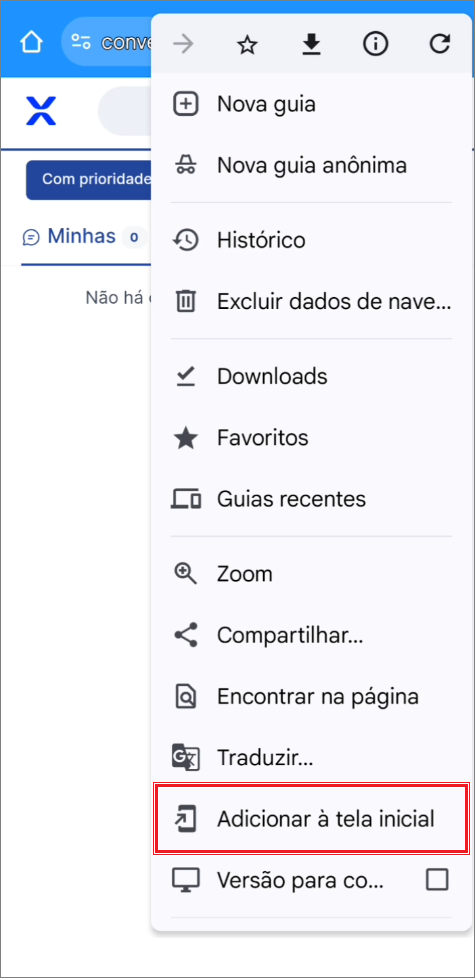Click the address bar URL field
Image resolution: width=475 pixels, height=978 pixels.
(x=107, y=42)
